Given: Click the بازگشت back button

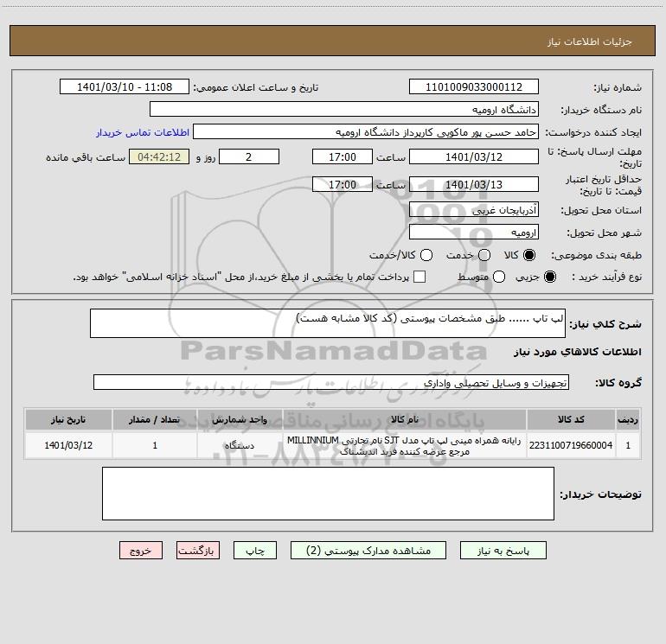Looking at the screenshot, I should [198, 550].
